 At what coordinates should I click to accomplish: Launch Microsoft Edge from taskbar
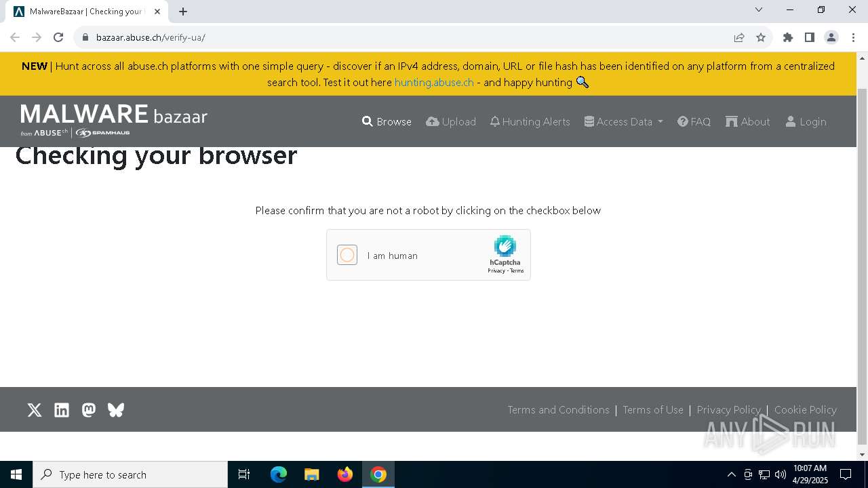click(x=279, y=474)
